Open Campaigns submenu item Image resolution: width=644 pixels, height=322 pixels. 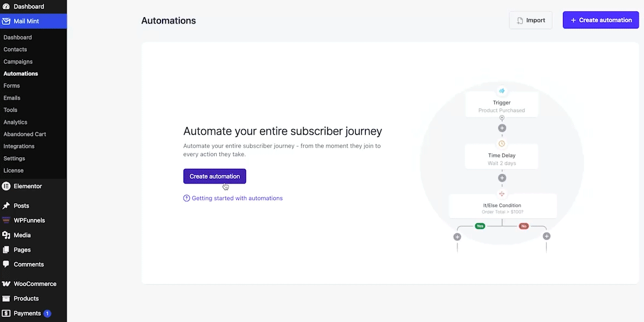tap(18, 62)
